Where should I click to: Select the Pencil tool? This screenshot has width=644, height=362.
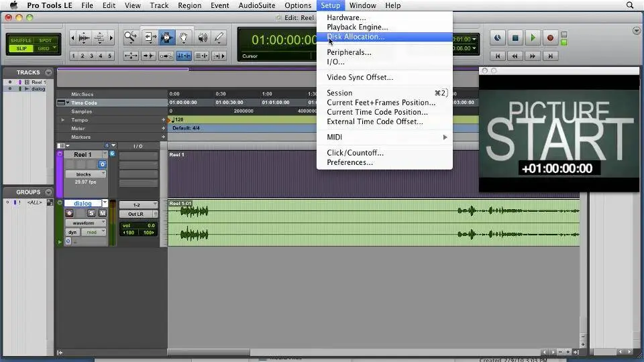pyautogui.click(x=219, y=38)
